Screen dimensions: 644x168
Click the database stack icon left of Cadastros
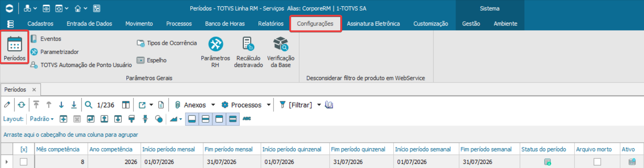[10, 23]
